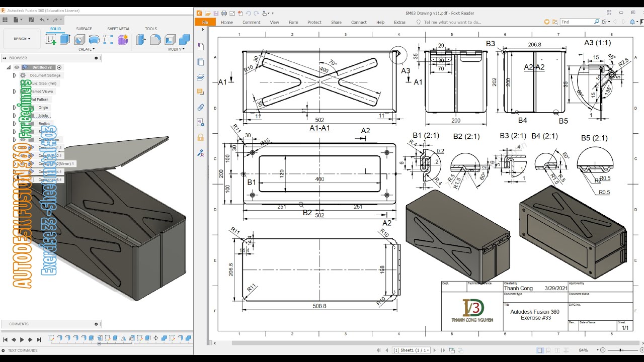Toggle visibility eye of Untitled v2
This screenshot has height=362, width=644.
[17, 67]
